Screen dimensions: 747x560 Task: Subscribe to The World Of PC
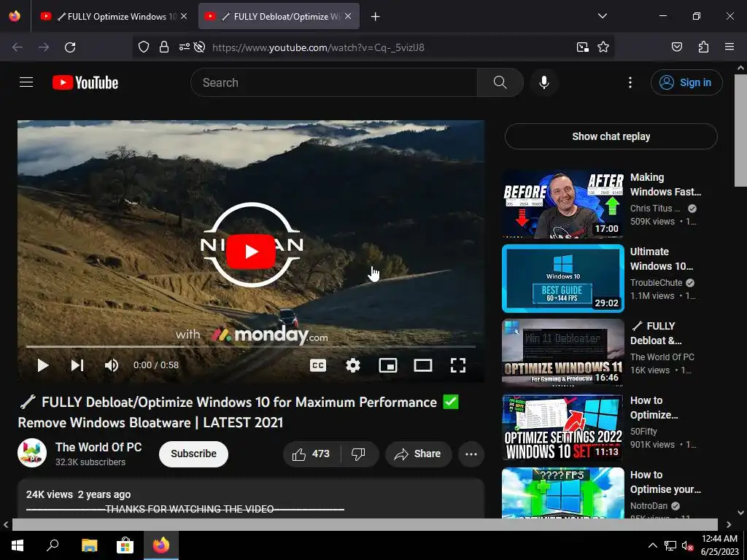pyautogui.click(x=193, y=454)
